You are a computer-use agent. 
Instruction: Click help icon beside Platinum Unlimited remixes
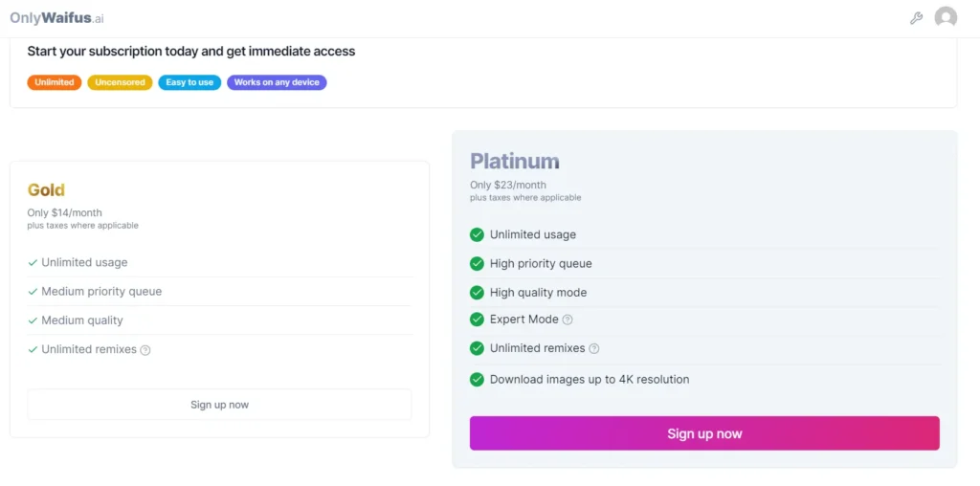tap(594, 349)
